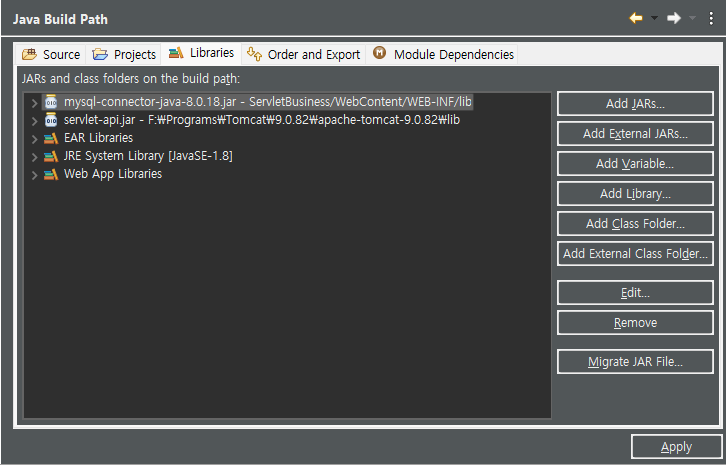Image resolution: width=726 pixels, height=466 pixels.
Task: Select mysql-connector-java-8.0.18.jar row text
Action: (x=268, y=101)
